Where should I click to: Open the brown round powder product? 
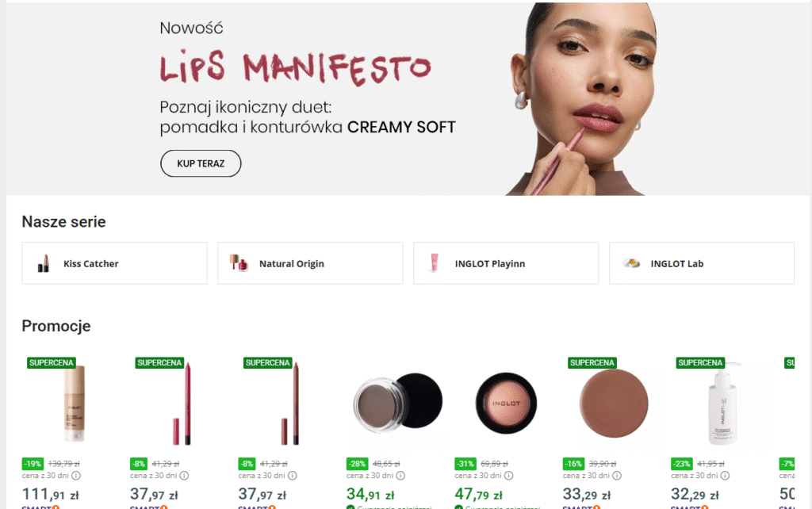614,404
